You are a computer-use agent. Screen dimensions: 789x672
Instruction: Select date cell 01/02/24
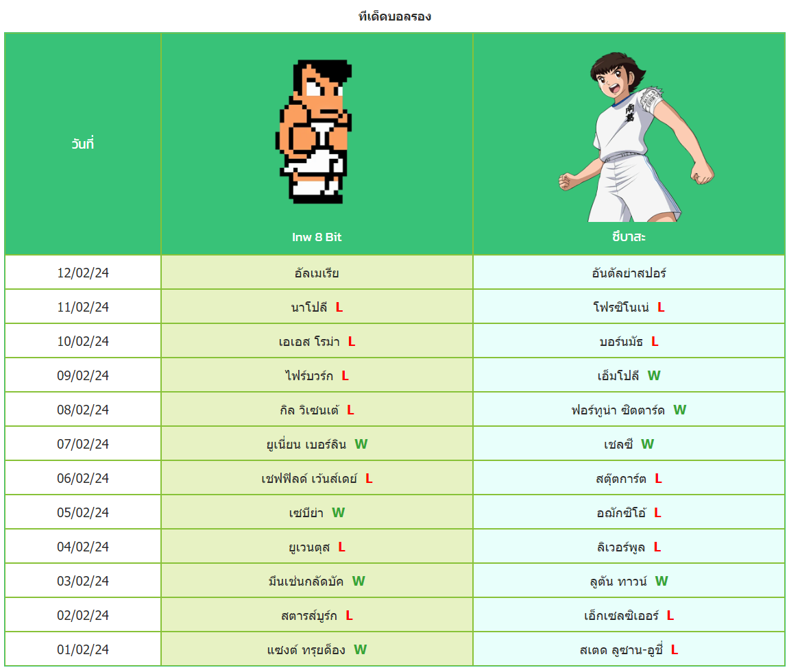[82, 649]
